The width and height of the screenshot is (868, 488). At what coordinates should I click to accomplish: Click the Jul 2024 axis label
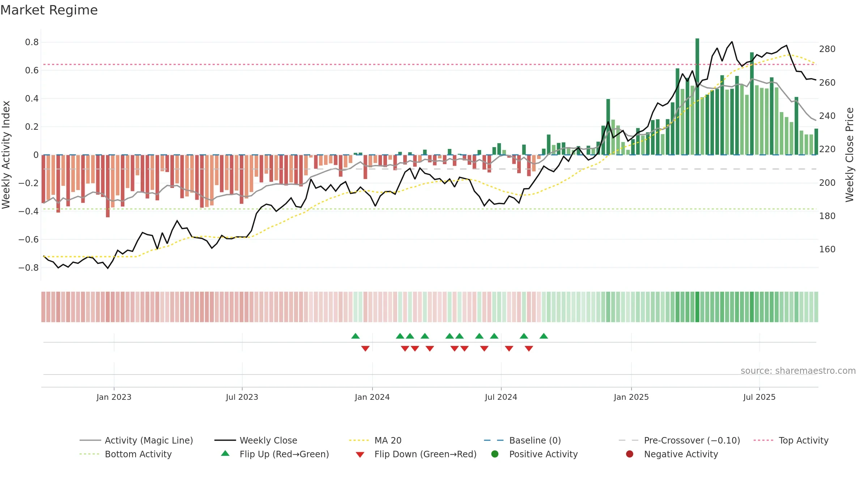point(501,397)
